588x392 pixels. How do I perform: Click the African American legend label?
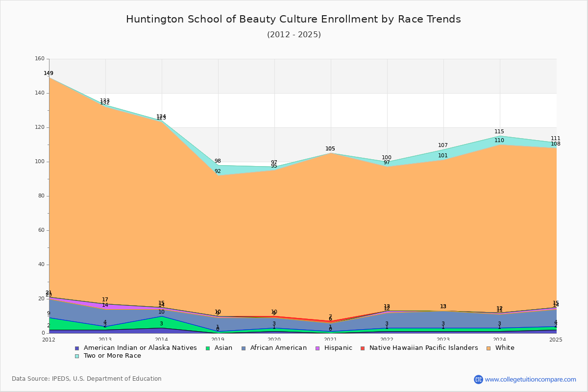click(x=278, y=348)
